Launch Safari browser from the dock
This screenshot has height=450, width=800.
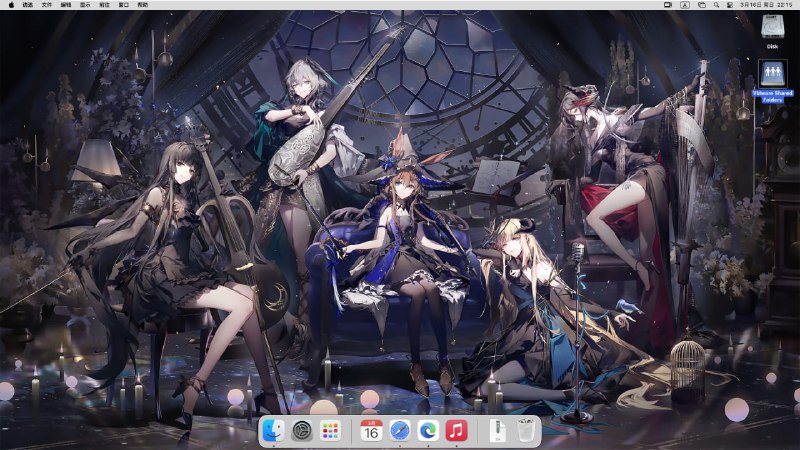coord(400,431)
